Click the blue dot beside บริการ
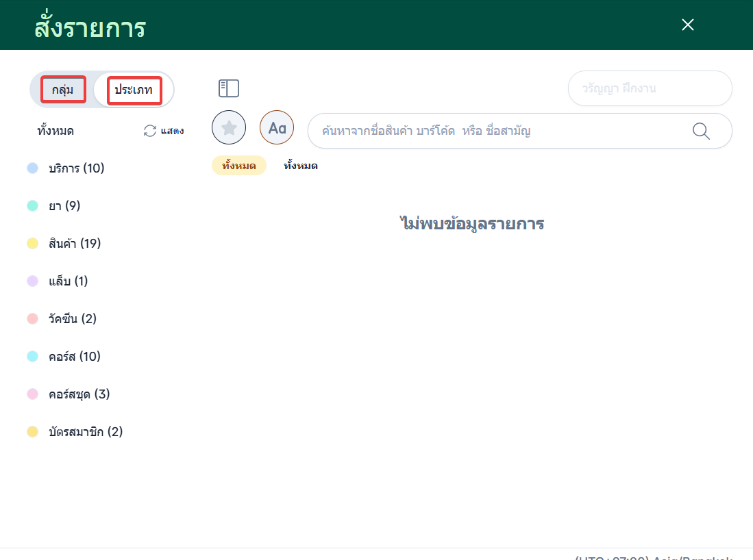 (32, 168)
